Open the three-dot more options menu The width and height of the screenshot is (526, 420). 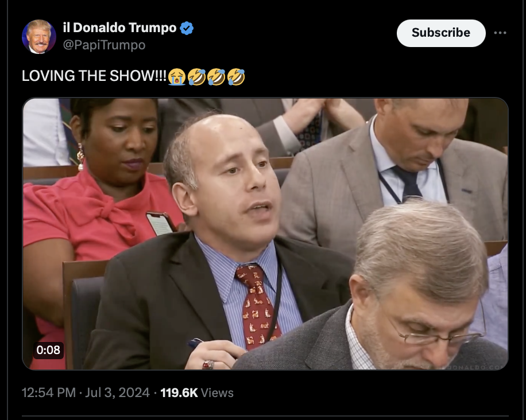pyautogui.click(x=500, y=33)
